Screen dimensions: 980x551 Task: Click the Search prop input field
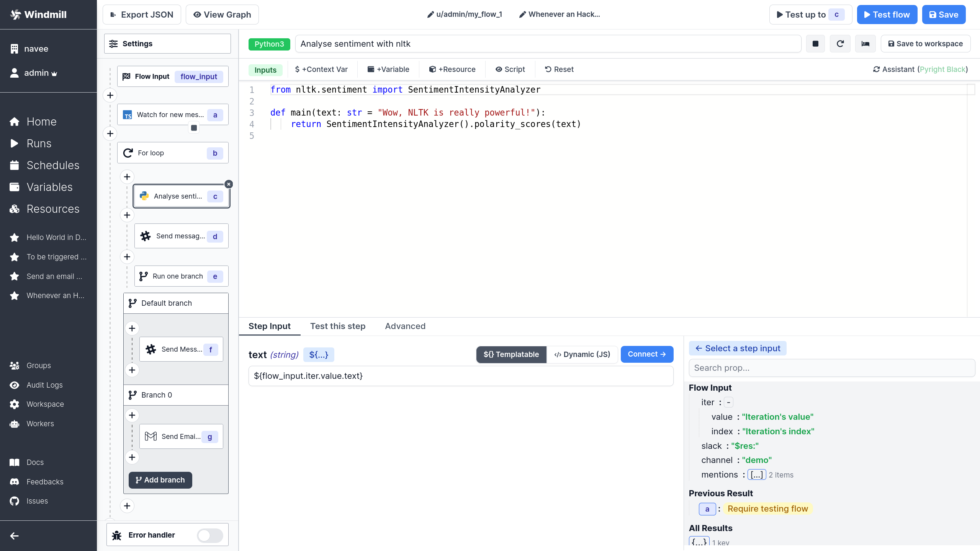(x=831, y=368)
